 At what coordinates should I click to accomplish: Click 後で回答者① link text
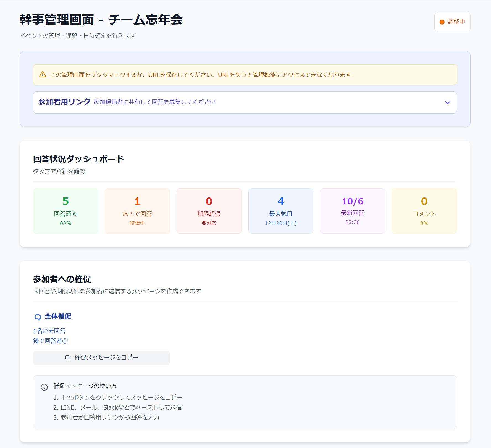pos(50,341)
